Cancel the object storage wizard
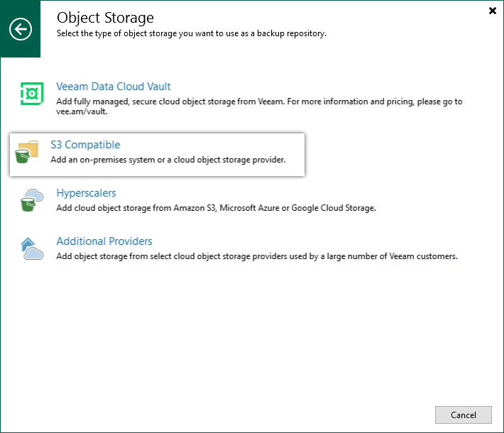Image resolution: width=504 pixels, height=433 pixels. tap(463, 415)
